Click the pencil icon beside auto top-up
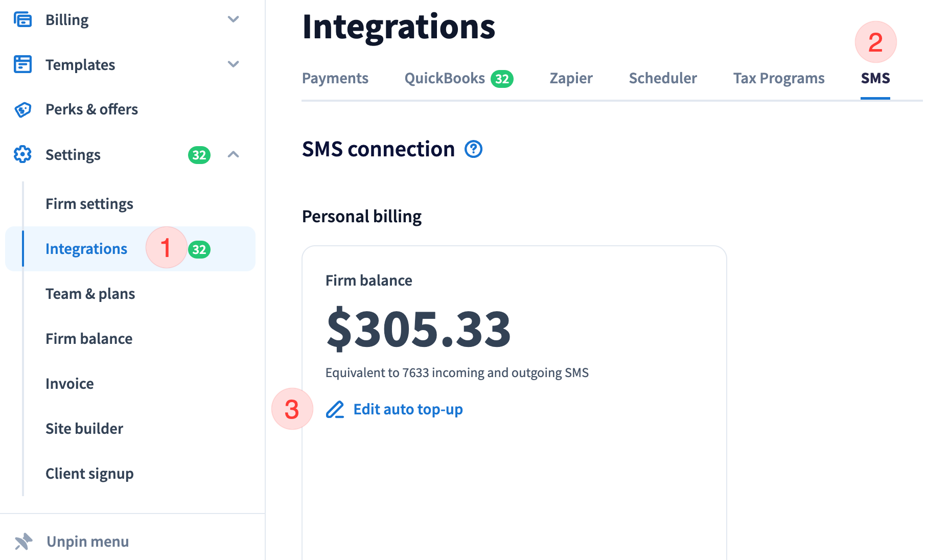This screenshot has width=926, height=560. 335,410
